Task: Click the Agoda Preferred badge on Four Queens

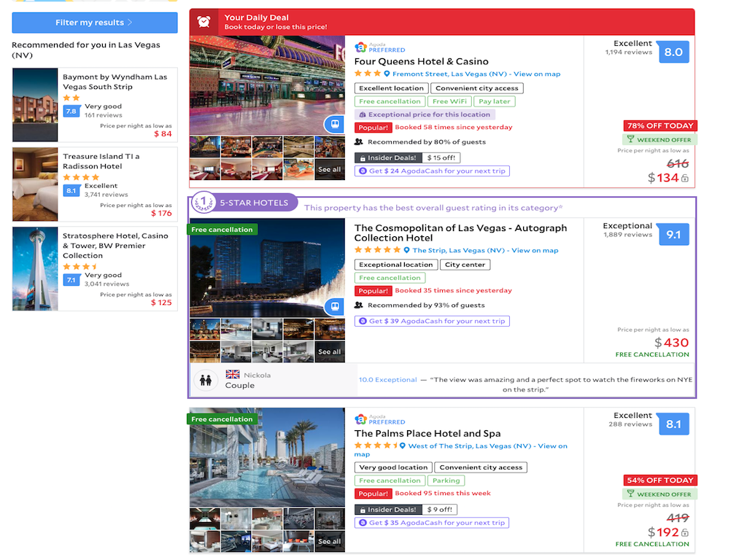Action: pyautogui.click(x=379, y=47)
